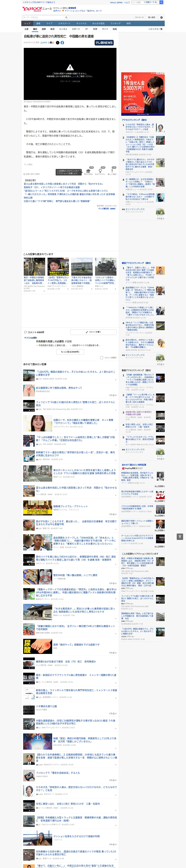This screenshot has width=186, height=868.
Task: Select ランキング tab
Action: pyautogui.click(x=115, y=23)
